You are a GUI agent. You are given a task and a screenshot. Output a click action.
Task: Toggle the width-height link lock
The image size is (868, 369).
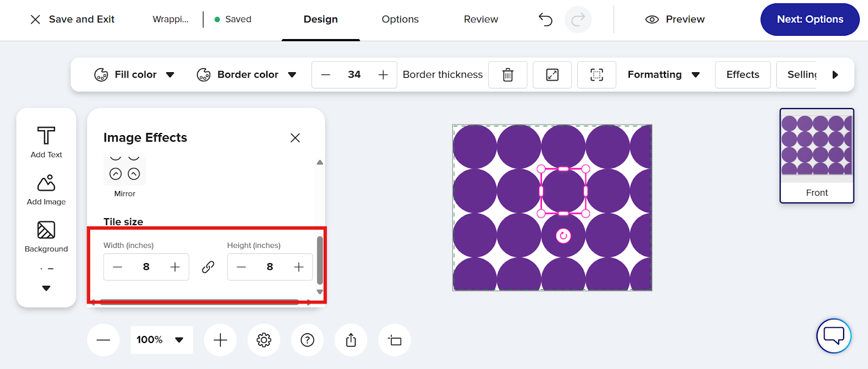(208, 267)
